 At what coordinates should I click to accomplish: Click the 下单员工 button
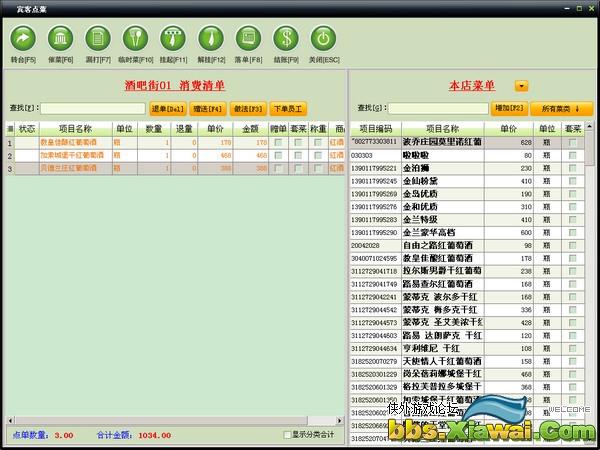288,108
